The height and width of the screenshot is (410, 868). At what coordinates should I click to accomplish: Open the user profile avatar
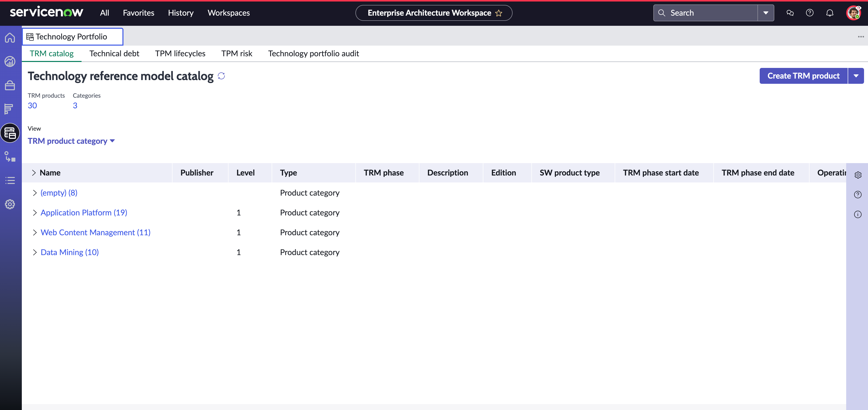(854, 13)
